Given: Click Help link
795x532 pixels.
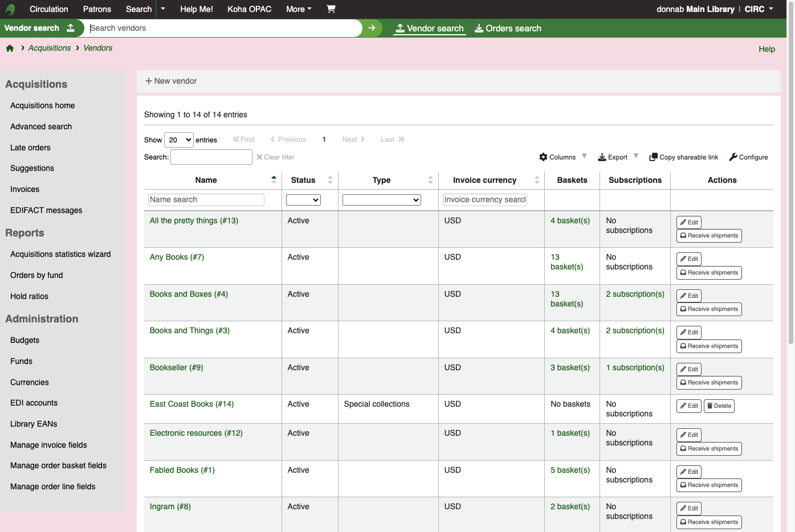Looking at the screenshot, I should point(767,49).
